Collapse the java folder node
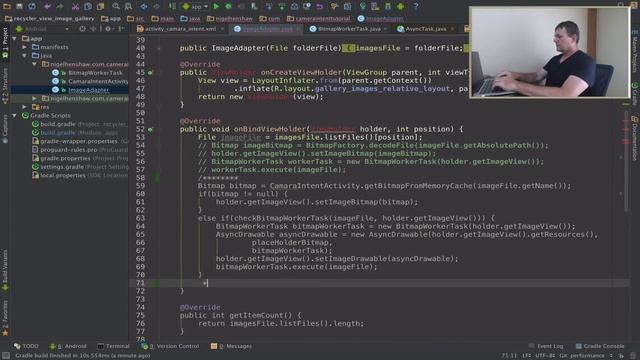This screenshot has width=640, height=360. coord(24,56)
